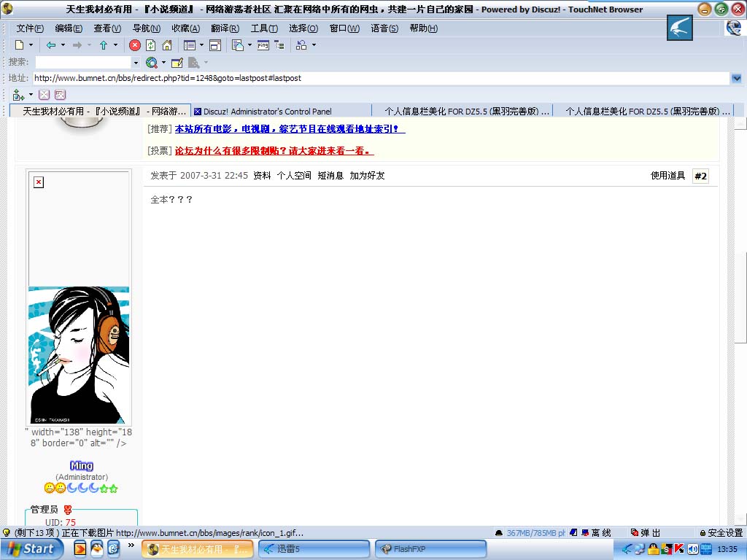Open the 推荐 movie index link
Viewport: 747px width, 560px height.
tap(290, 129)
